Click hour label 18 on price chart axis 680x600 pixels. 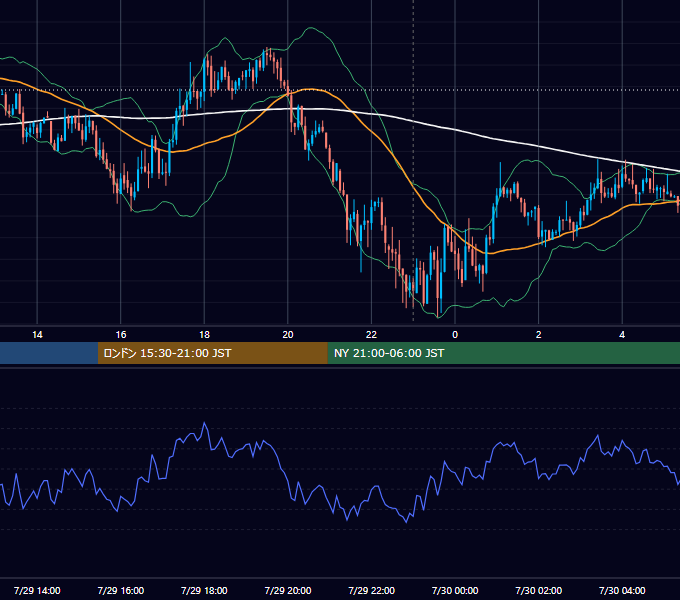[x=204, y=335]
